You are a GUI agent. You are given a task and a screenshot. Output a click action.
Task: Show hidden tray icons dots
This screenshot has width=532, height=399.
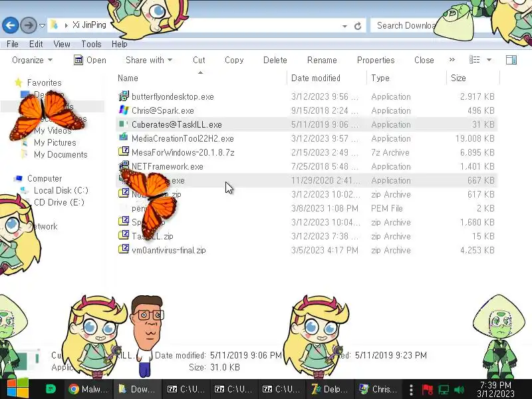point(411,390)
